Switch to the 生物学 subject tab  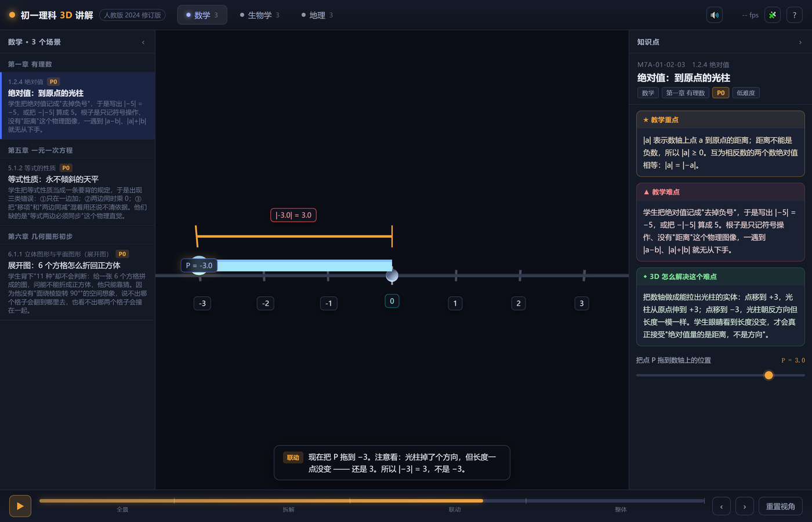[259, 15]
